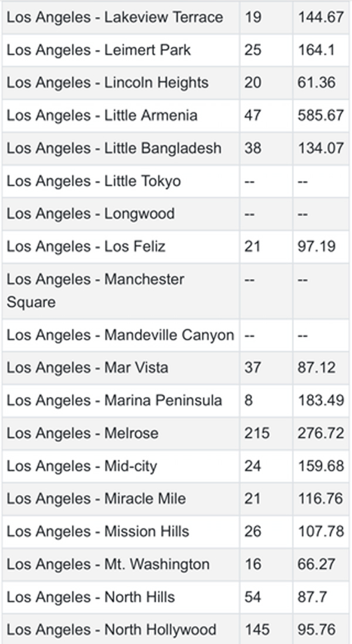Click the Los Angeles - Longwood cell
Screen dimensions: 352x644
121,214
